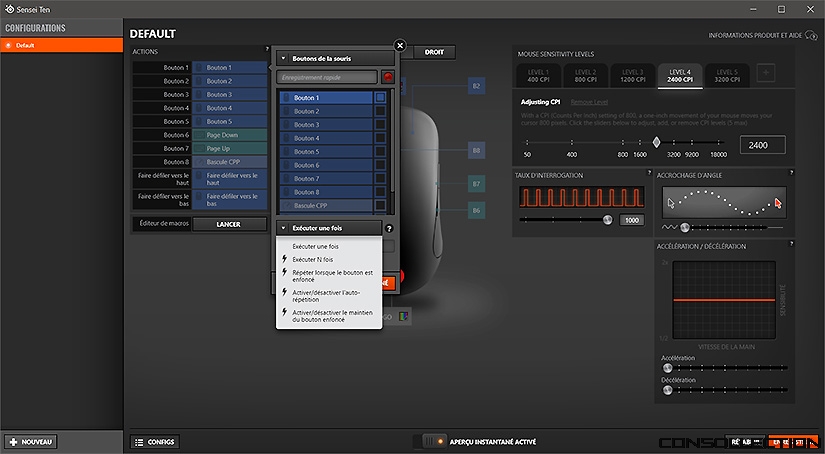
Task: Click the Droit view button
Action: tap(434, 52)
